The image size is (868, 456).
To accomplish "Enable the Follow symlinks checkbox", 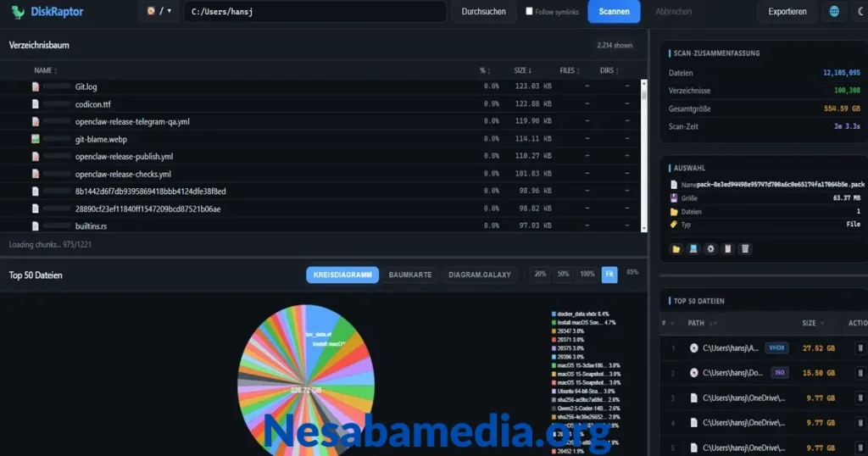I will click(x=529, y=11).
